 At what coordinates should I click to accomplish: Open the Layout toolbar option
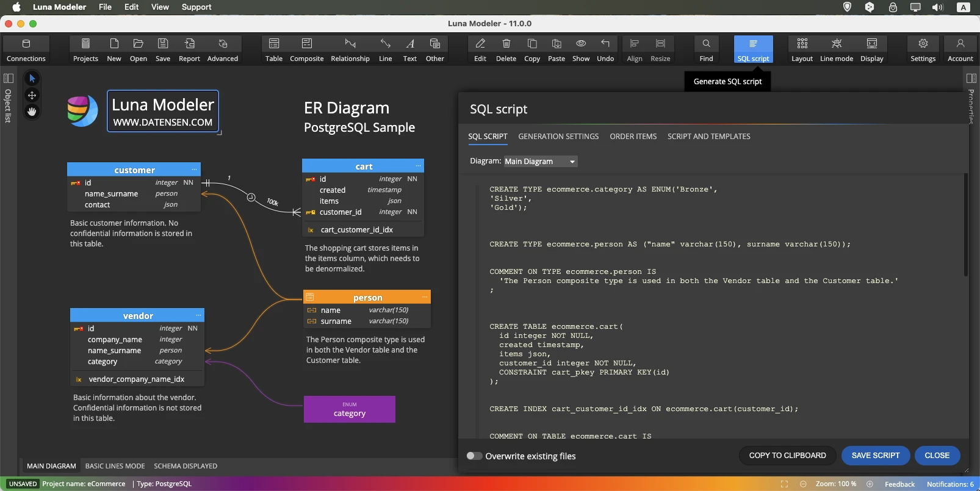pos(802,49)
